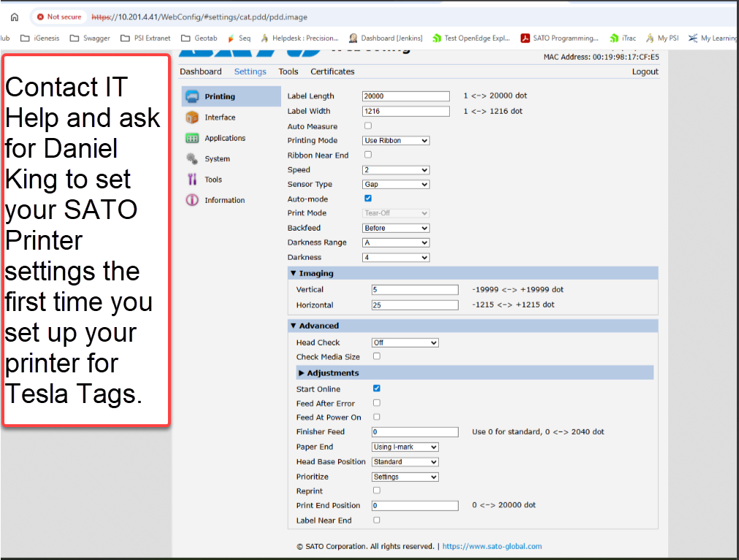Screen dimensions: 739x560
Task: Click the Not secure warning badge
Action: tap(59, 17)
